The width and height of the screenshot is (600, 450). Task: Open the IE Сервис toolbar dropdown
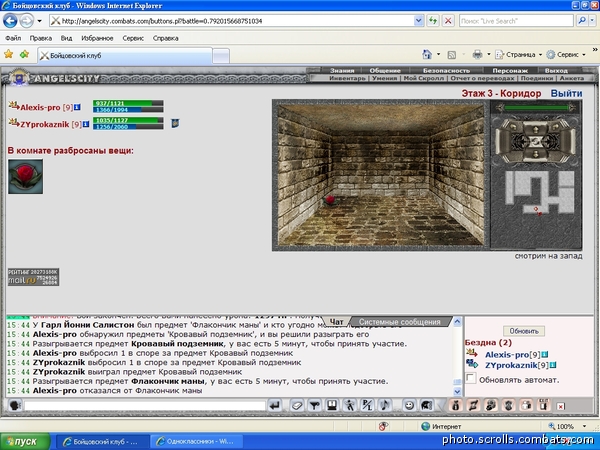tap(567, 55)
